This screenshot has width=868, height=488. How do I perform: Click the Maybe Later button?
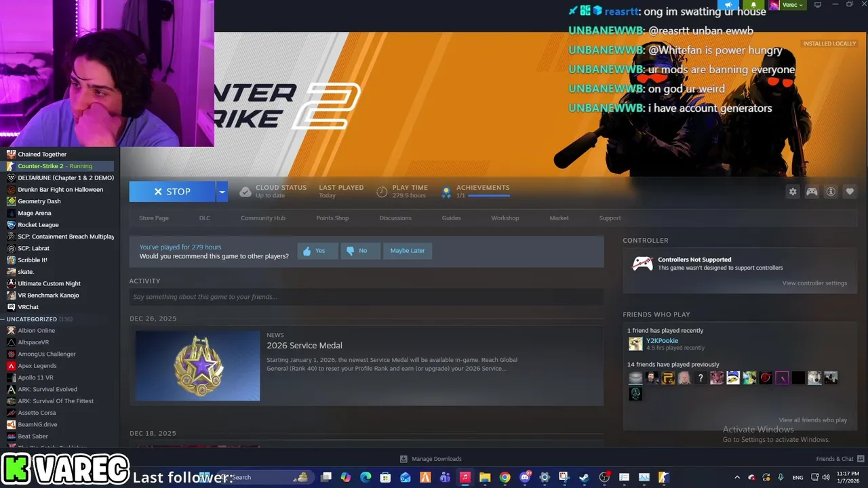(x=408, y=251)
